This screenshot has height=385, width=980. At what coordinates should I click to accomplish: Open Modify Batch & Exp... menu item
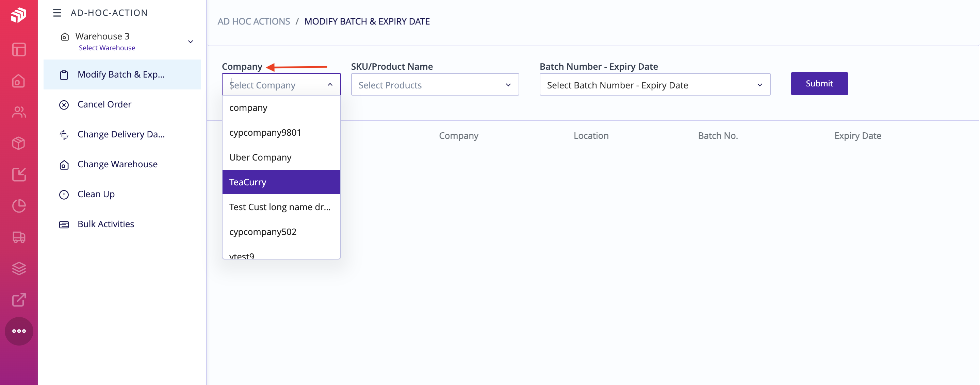tap(122, 74)
